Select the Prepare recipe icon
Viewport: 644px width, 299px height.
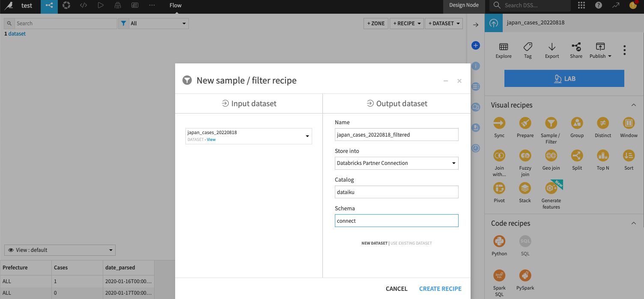[525, 123]
